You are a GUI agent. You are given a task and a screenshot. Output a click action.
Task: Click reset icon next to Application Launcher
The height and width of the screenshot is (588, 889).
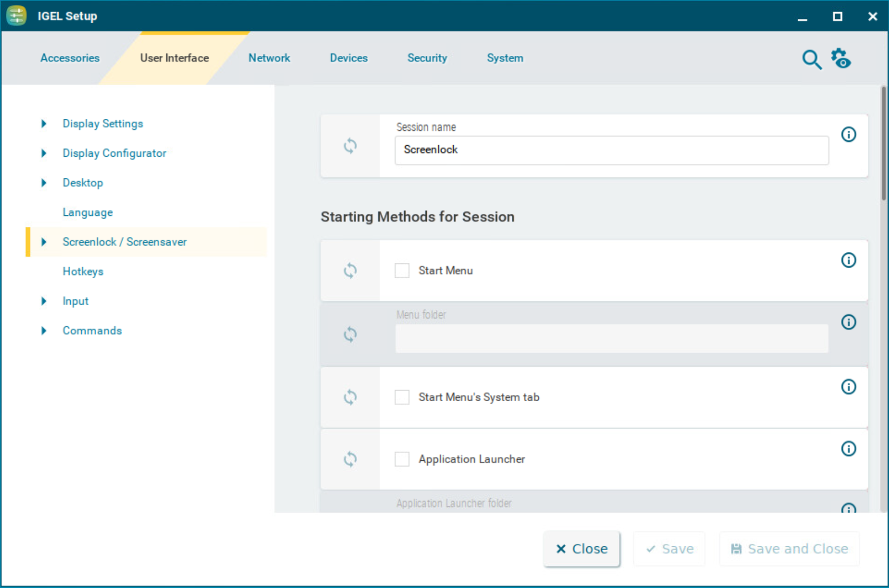coord(350,459)
